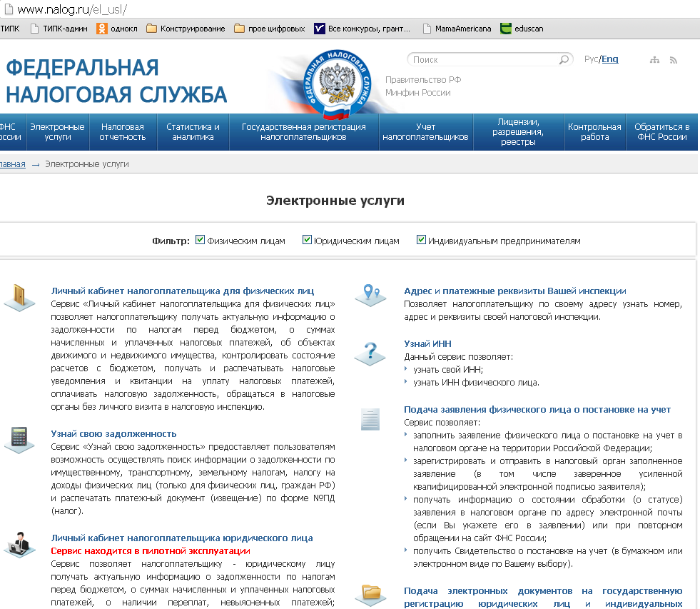Viewport: 700px width, 609px height.
Task: Open the sitemap icon in the header
Action: (x=654, y=60)
